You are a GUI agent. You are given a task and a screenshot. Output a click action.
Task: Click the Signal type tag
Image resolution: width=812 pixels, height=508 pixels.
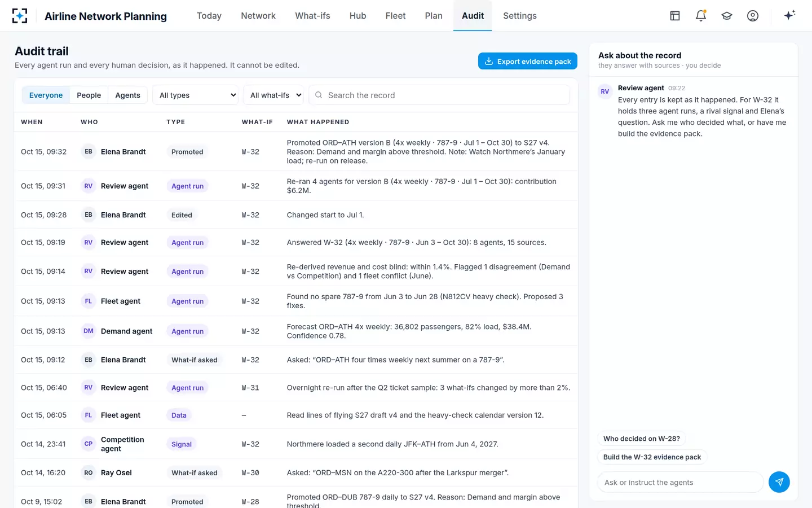pos(182,444)
